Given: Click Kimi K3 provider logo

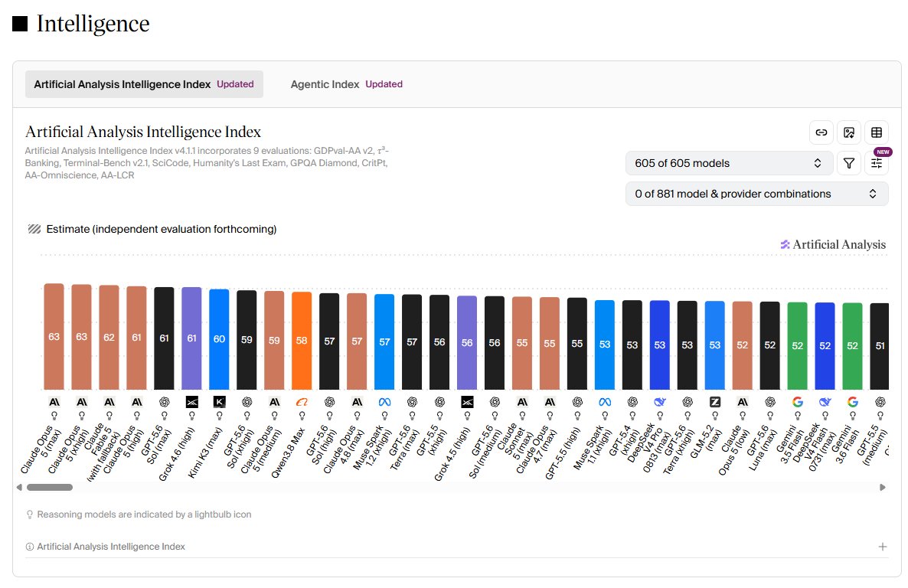Looking at the screenshot, I should pos(220,402).
